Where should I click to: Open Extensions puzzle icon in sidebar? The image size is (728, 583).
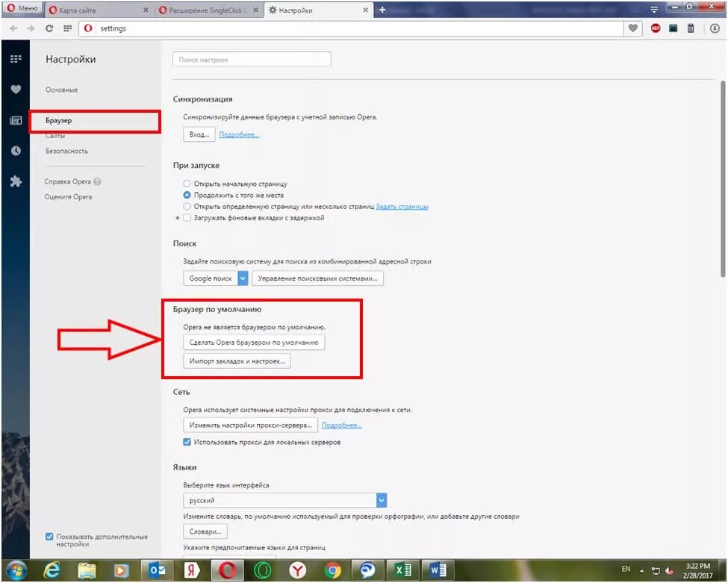pyautogui.click(x=16, y=181)
